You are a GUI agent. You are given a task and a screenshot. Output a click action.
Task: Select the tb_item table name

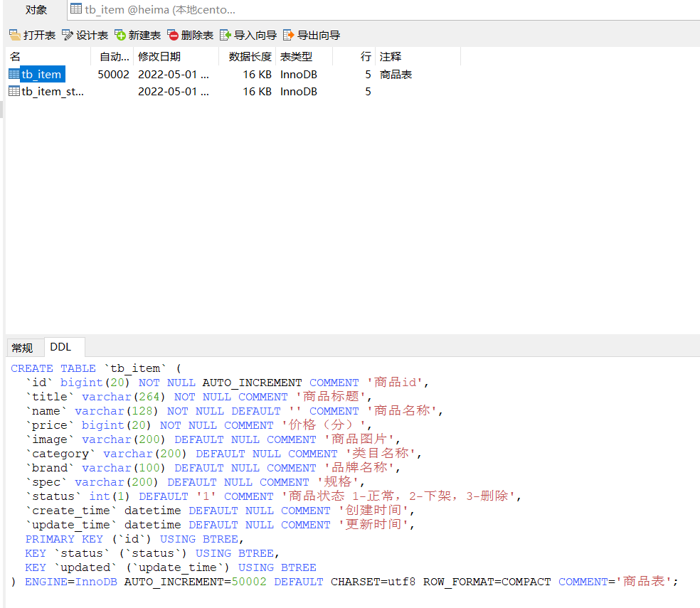pos(41,74)
